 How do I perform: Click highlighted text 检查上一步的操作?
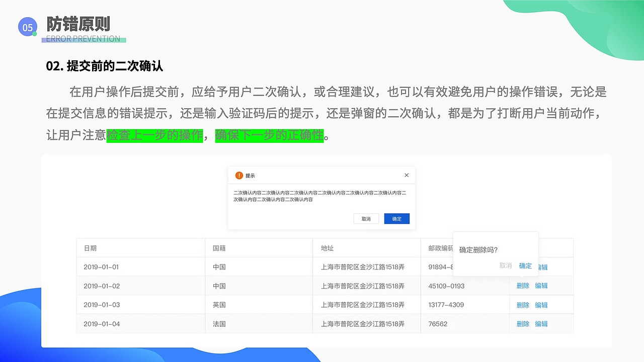[154, 135]
